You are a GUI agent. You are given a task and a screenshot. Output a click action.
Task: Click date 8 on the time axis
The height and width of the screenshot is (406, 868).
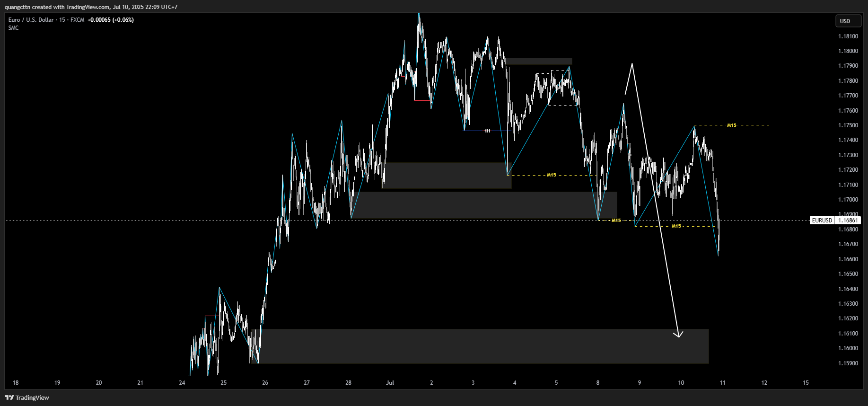pos(598,383)
